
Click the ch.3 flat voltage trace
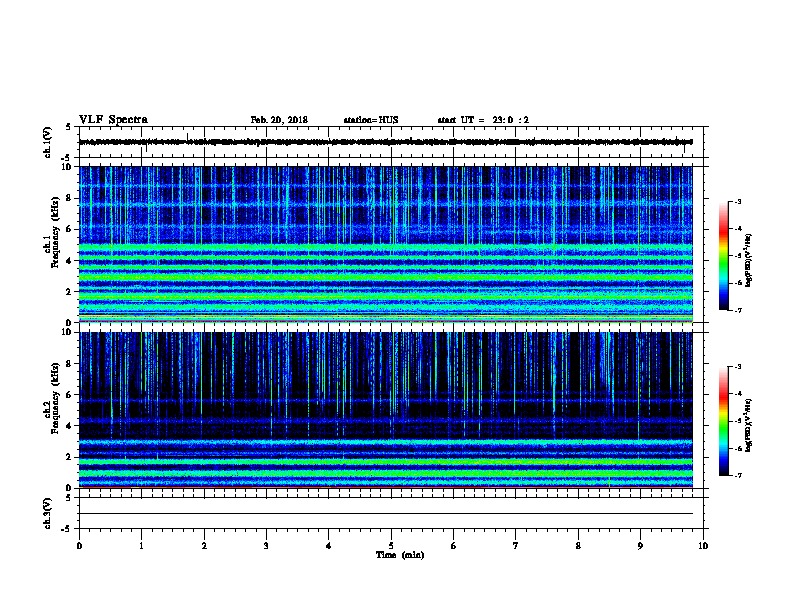(386, 514)
